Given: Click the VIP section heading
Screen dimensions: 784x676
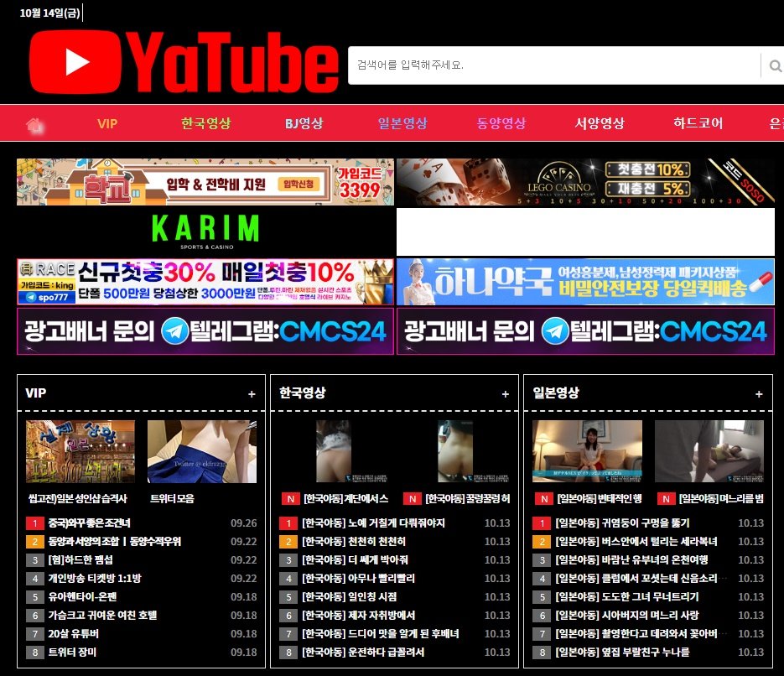Looking at the screenshot, I should coord(36,393).
